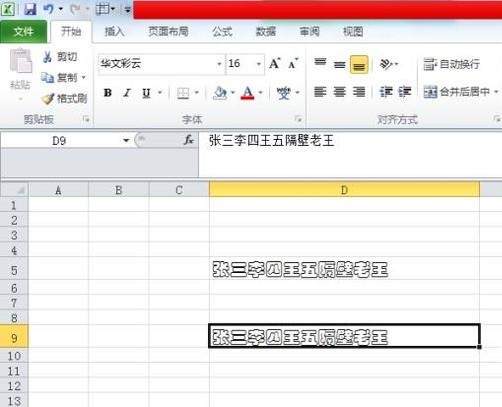
Task: Save the workbook via the floppy disk icon
Action: coord(30,9)
